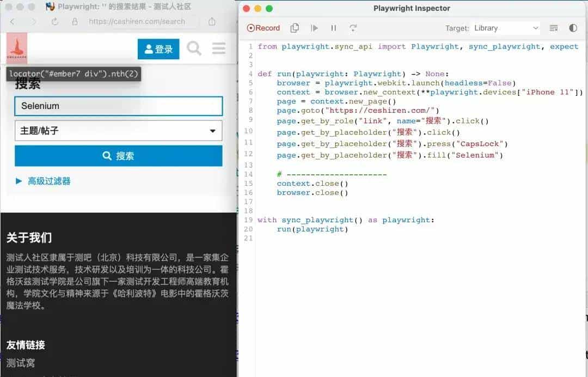Reload the current page
Viewport: 588px width, 377px height.
point(54,21)
